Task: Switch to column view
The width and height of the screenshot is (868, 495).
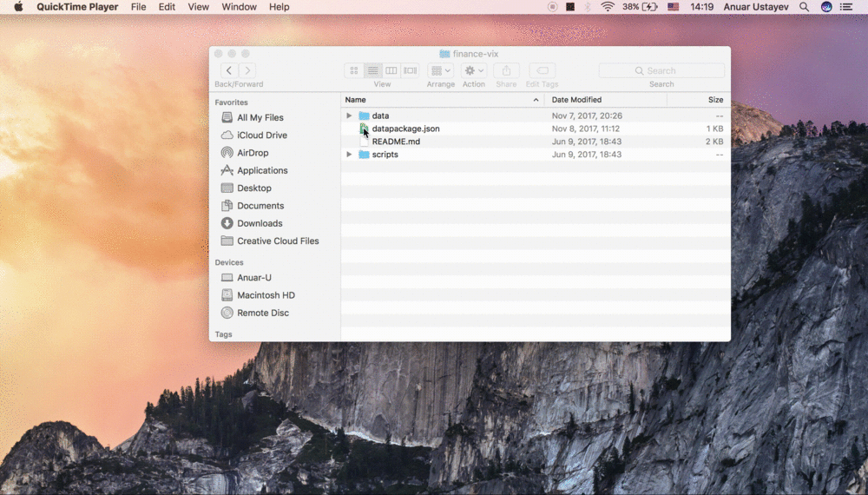Action: click(391, 70)
